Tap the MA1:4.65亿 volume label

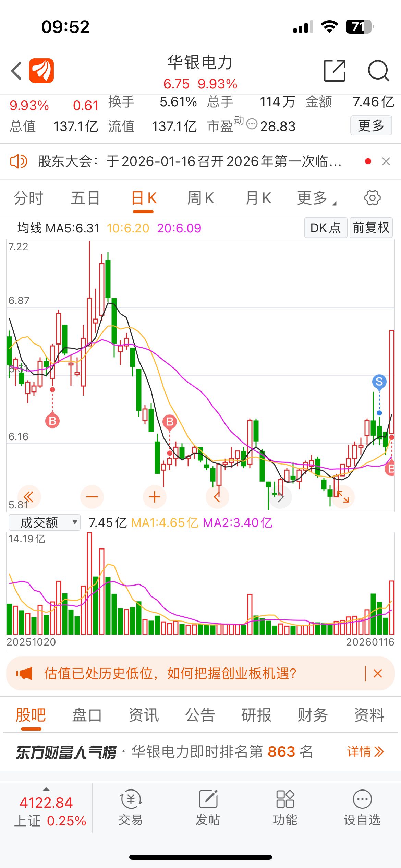point(165,523)
